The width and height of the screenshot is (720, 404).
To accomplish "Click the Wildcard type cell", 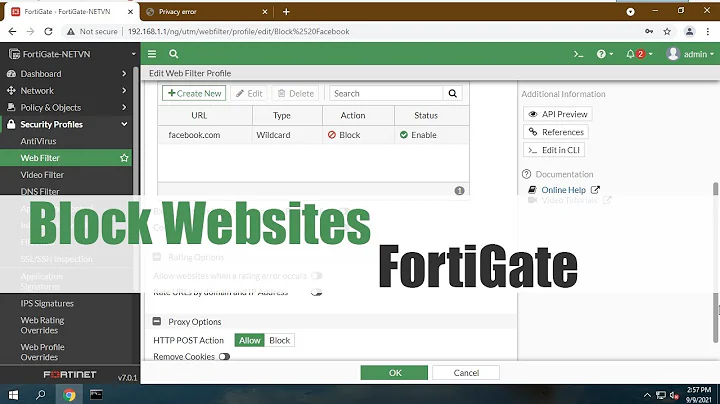I will click(x=273, y=135).
